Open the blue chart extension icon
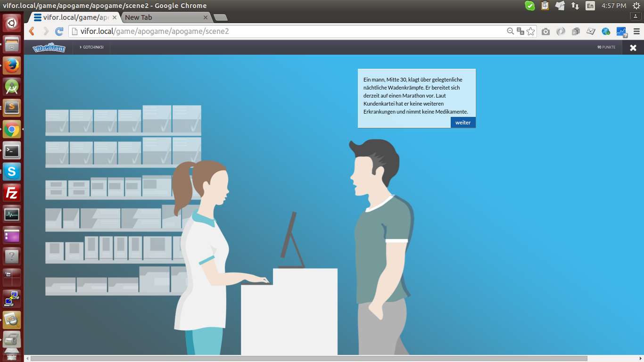Viewport: 644px width, 362px height. [x=621, y=32]
